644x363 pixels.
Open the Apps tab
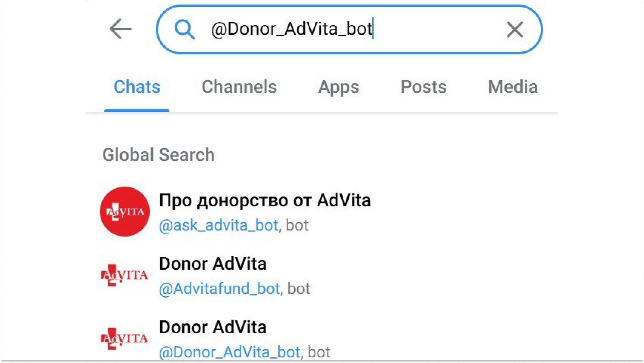coord(339,87)
